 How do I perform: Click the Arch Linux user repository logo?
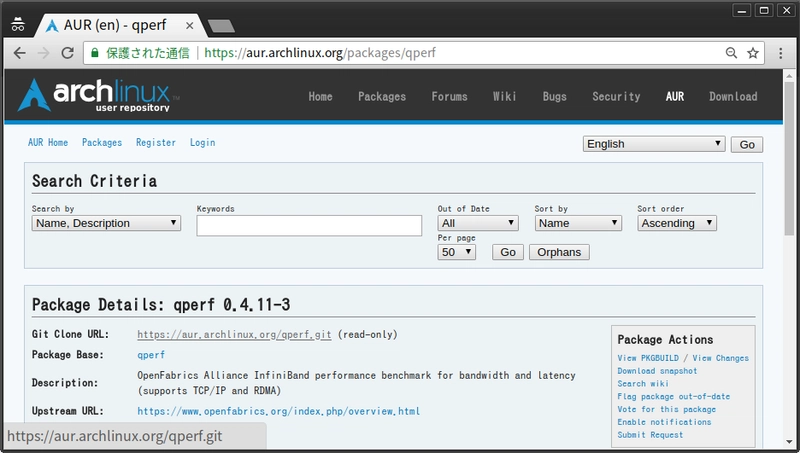point(98,95)
